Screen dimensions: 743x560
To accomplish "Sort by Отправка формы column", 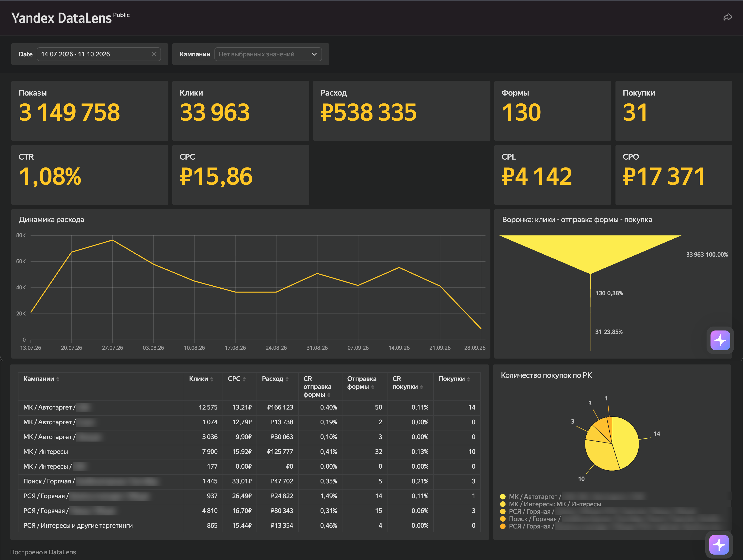I will pos(362,383).
